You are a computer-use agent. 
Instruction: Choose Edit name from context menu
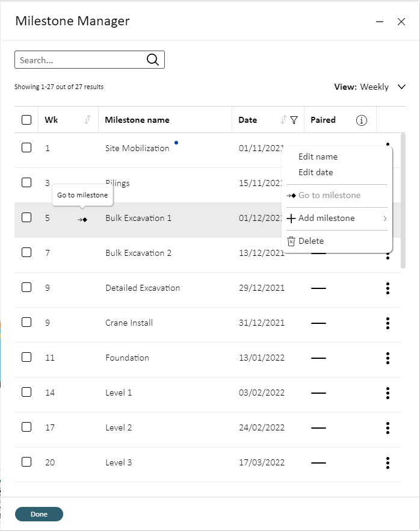pos(318,157)
